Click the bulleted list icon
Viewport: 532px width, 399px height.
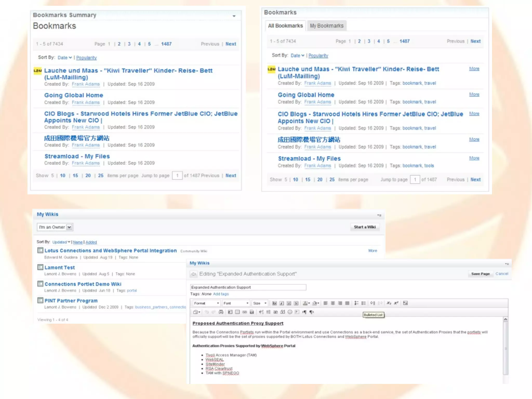click(364, 303)
